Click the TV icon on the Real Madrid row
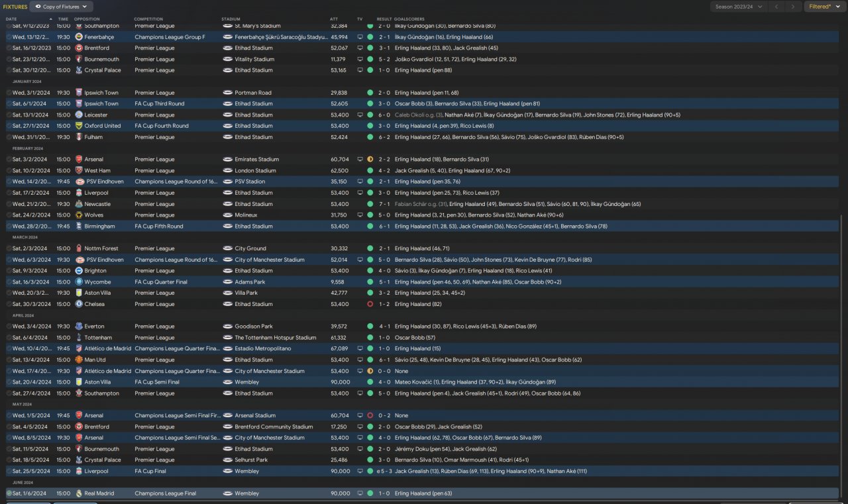 tap(360, 493)
